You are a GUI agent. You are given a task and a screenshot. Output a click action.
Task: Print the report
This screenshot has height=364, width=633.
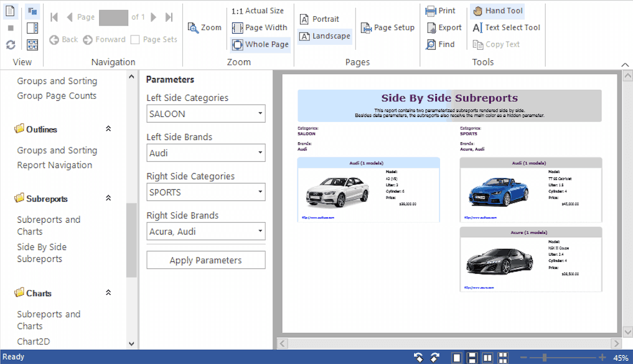pos(440,11)
